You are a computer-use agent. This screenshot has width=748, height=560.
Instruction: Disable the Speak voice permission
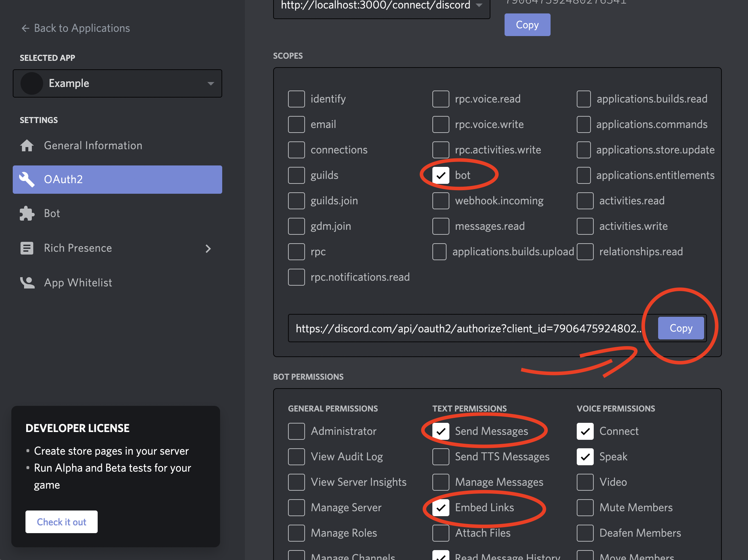(x=585, y=457)
